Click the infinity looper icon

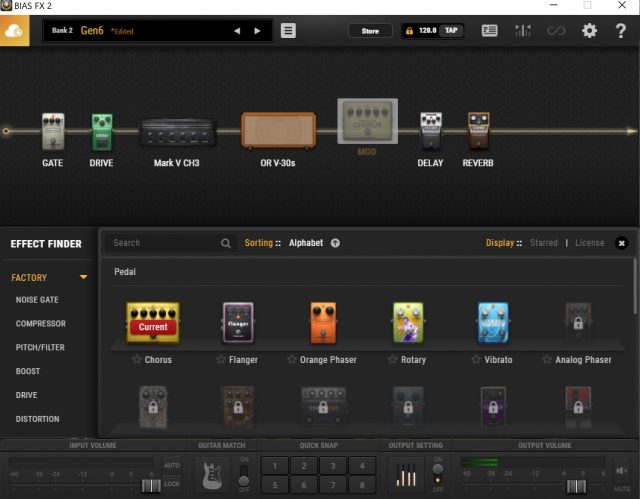pyautogui.click(x=556, y=31)
